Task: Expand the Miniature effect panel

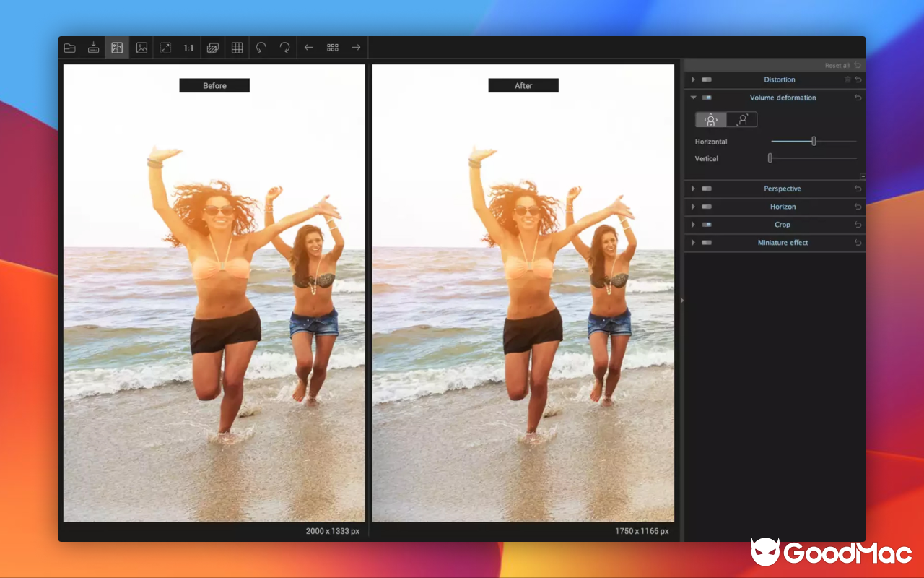Action: pos(693,243)
